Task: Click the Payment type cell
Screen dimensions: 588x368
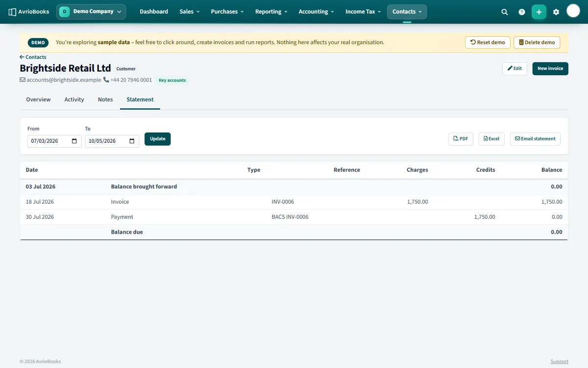Action: tap(122, 217)
